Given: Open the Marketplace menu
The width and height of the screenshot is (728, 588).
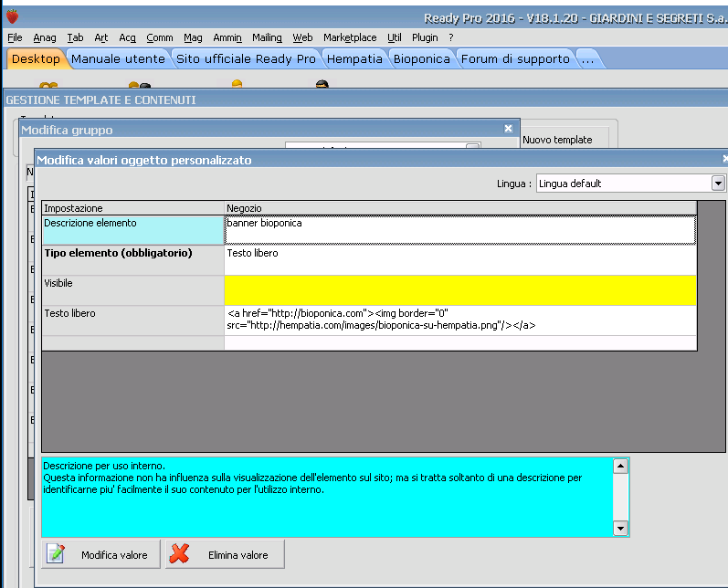Looking at the screenshot, I should [350, 37].
